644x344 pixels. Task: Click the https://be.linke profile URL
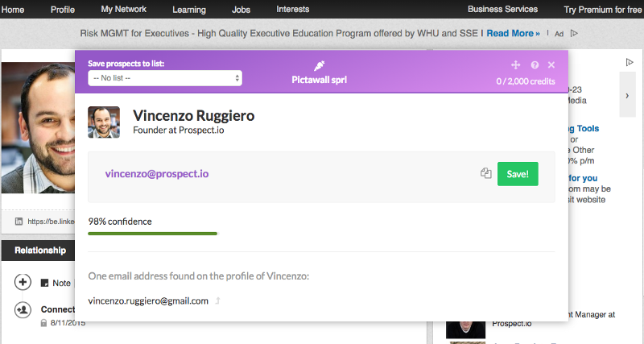(x=51, y=222)
